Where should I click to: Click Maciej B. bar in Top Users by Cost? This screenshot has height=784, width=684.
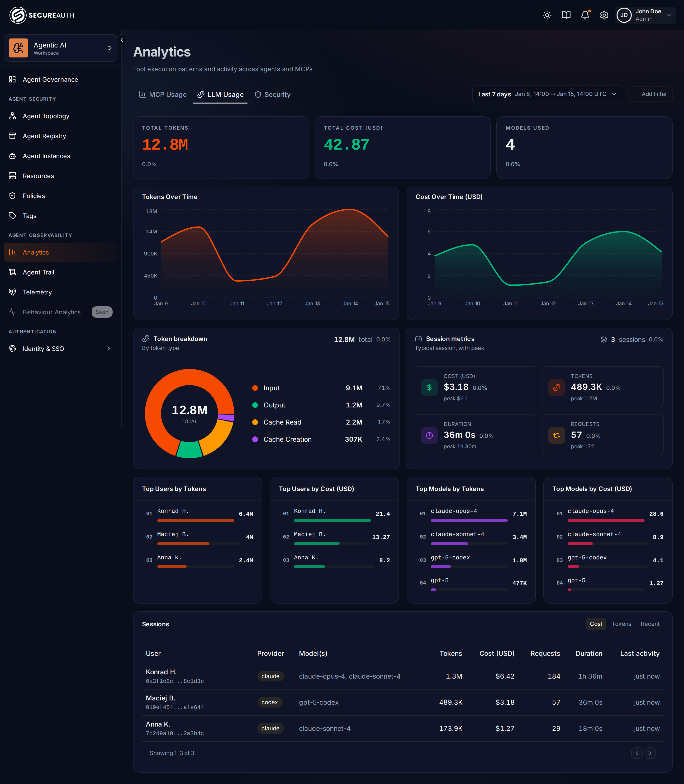pyautogui.click(x=317, y=544)
